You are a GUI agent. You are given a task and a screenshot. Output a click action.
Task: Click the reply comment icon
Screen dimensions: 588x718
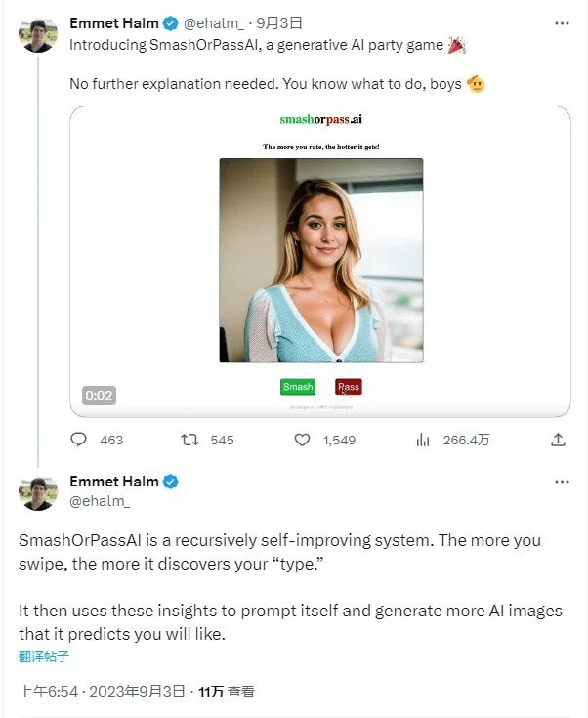[79, 440]
